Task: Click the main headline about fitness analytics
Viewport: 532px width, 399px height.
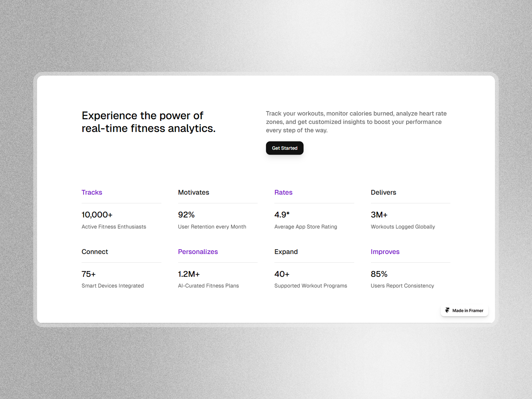Action: point(148,122)
